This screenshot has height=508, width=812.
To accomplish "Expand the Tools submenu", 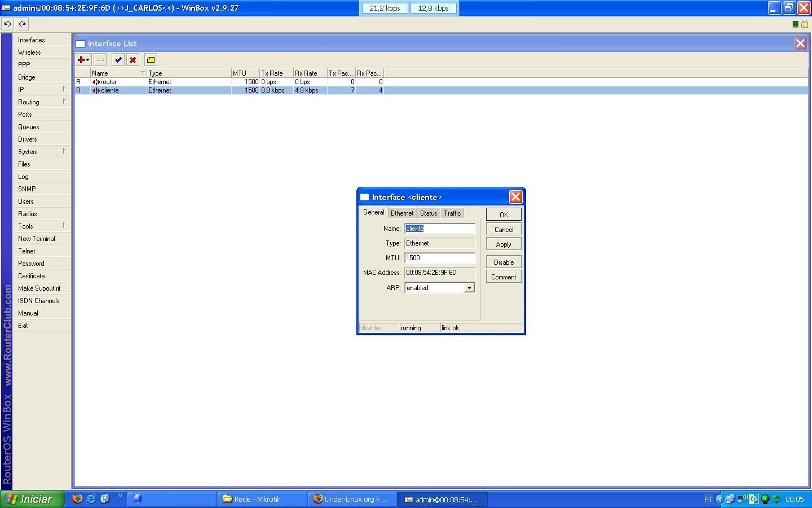I will 64,226.
